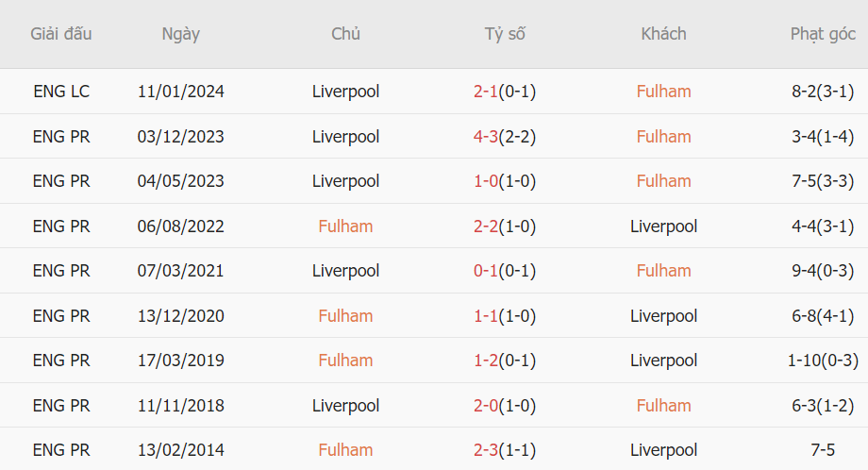Click home team Fulham in the 06/08/2022 row
The image size is (868, 470).
tap(345, 227)
